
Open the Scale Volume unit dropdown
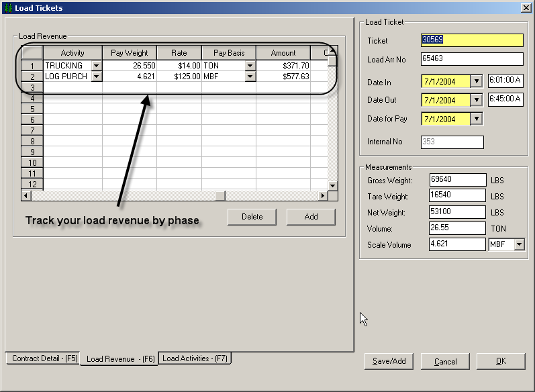[x=520, y=244]
